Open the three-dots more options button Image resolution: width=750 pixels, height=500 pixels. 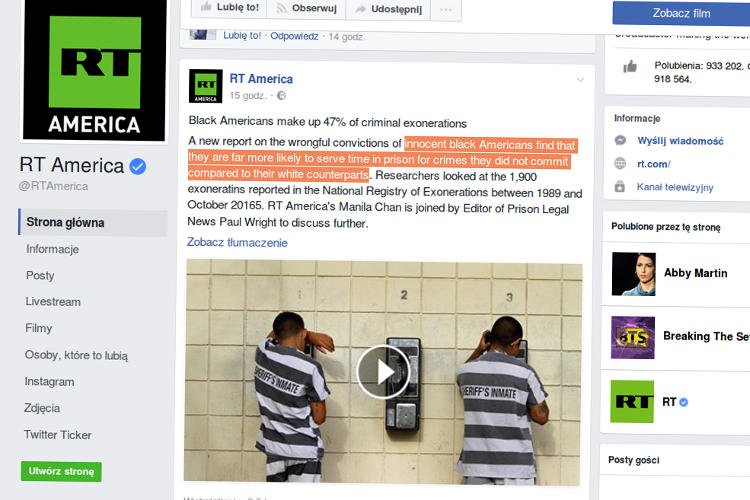[446, 10]
